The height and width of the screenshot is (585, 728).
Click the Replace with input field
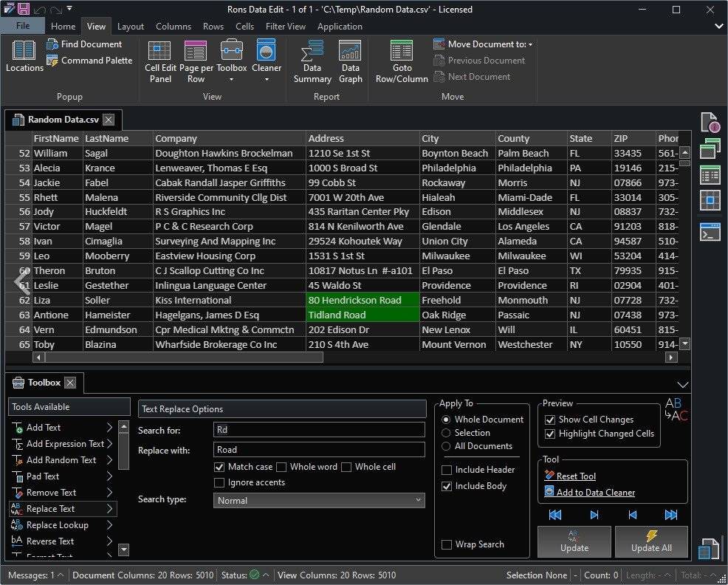[x=319, y=450]
